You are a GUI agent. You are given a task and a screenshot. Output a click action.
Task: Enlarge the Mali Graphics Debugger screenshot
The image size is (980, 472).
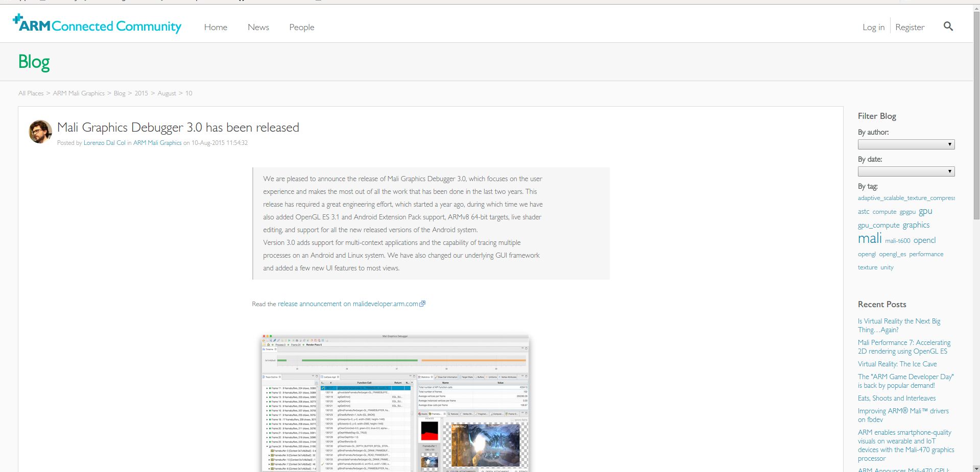395,403
